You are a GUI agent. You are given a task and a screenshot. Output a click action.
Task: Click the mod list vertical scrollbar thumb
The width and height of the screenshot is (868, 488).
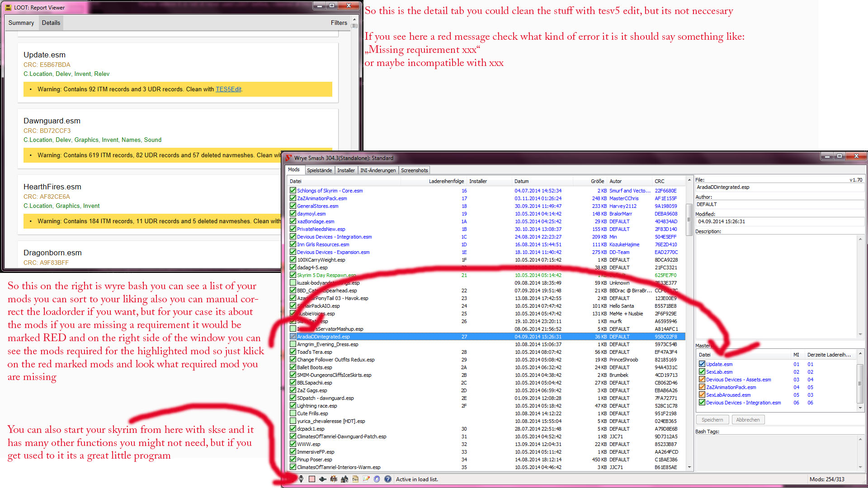689,220
